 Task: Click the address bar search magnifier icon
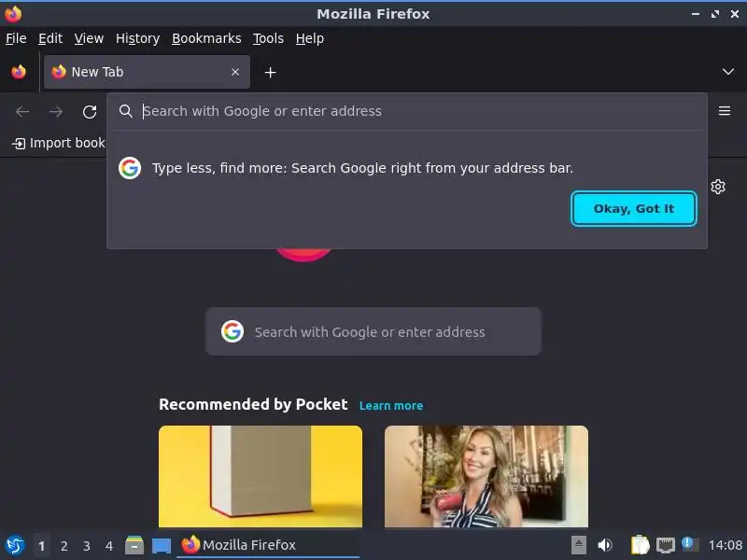[x=126, y=111]
